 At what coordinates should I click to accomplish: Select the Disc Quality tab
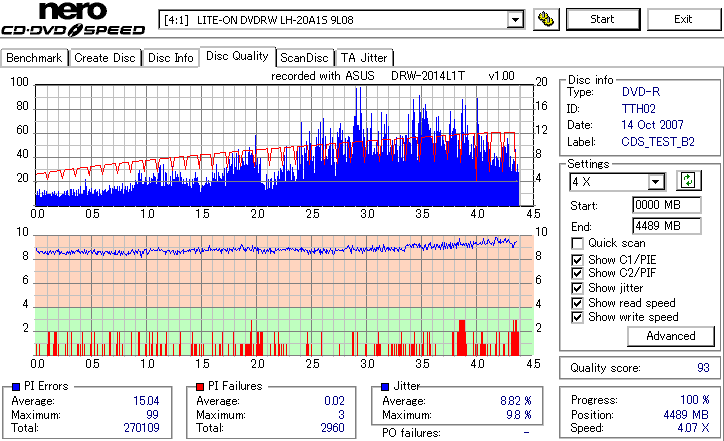pos(237,56)
